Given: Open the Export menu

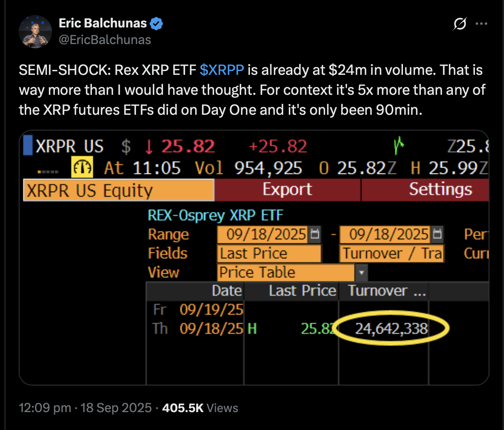Looking at the screenshot, I should tap(287, 190).
